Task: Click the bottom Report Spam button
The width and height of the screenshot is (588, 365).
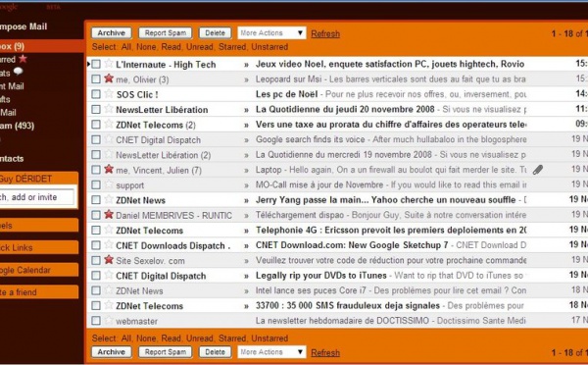Action: [166, 352]
